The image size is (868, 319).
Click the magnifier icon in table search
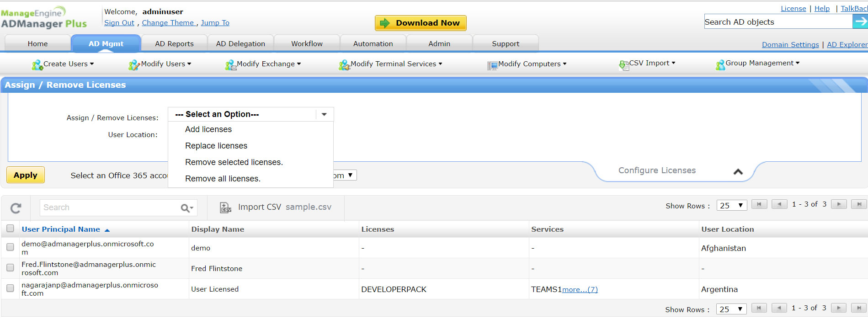pos(185,208)
